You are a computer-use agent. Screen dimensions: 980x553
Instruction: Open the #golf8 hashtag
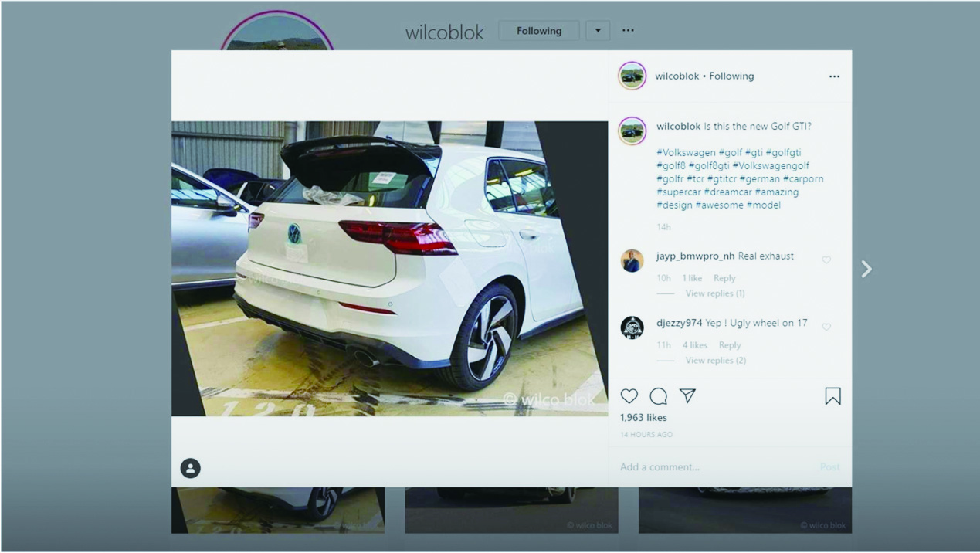click(x=670, y=166)
